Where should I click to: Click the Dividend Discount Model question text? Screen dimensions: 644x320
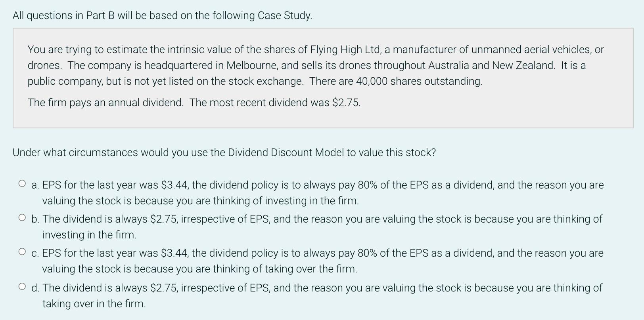(224, 152)
